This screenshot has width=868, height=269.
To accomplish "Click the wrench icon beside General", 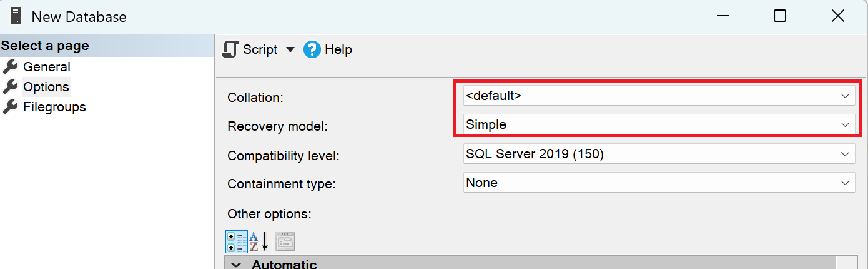I will (x=10, y=67).
